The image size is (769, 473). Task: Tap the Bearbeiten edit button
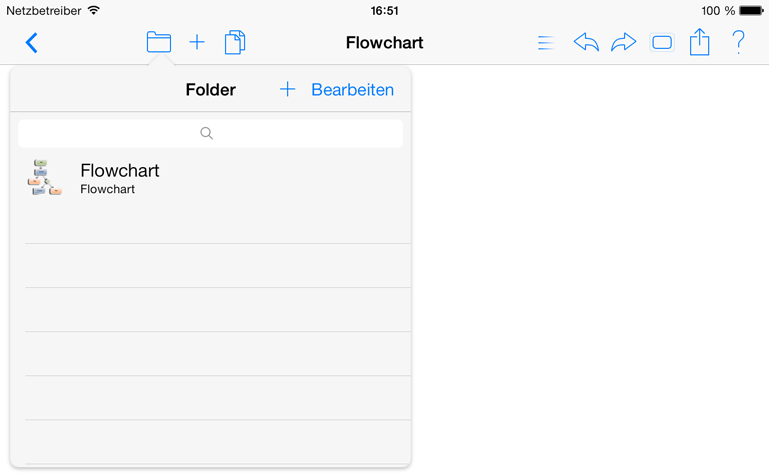pos(353,90)
